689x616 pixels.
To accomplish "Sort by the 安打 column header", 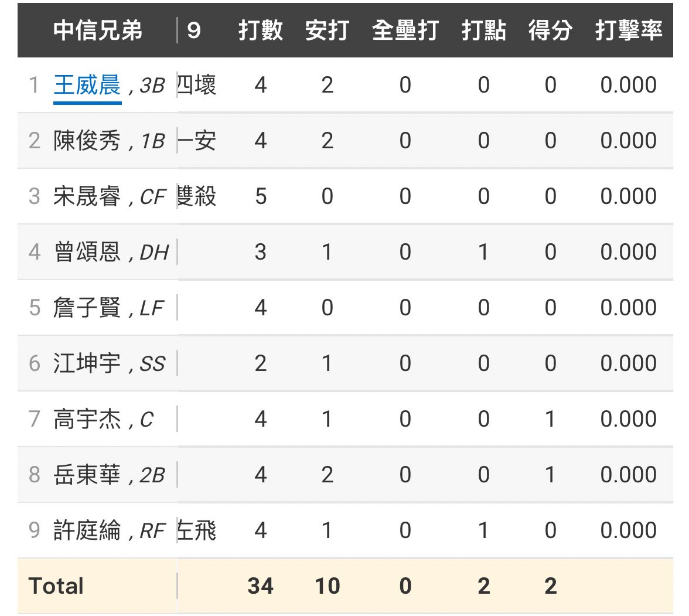I will (x=327, y=30).
